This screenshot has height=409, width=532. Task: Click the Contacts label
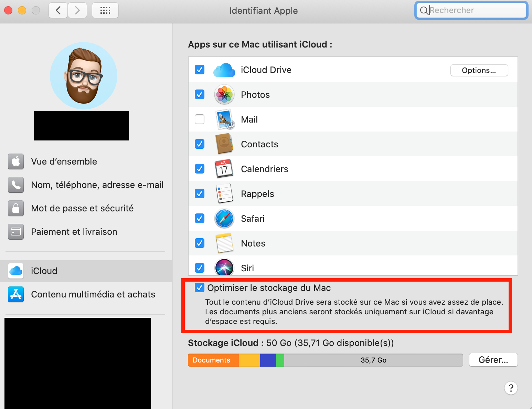pyautogui.click(x=259, y=144)
